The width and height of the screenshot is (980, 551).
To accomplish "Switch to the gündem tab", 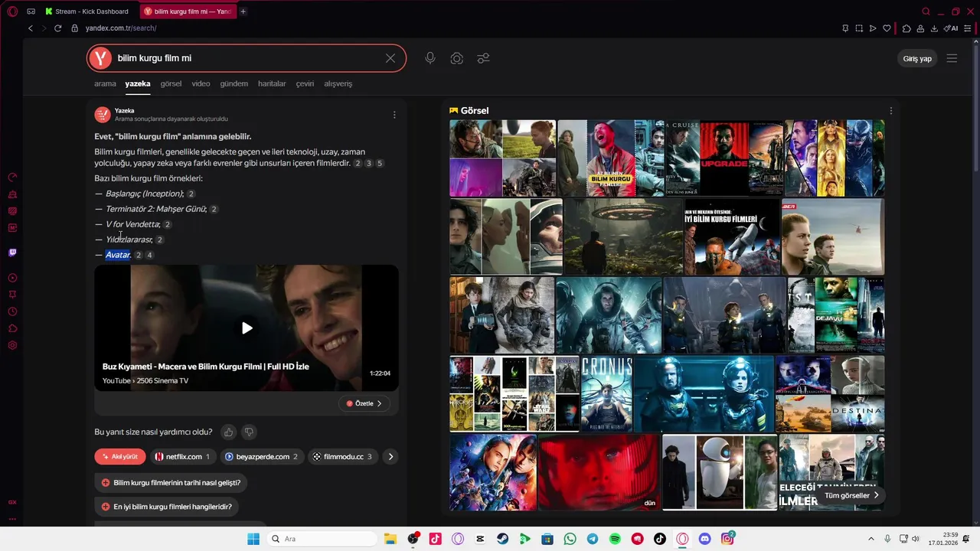I will [234, 83].
